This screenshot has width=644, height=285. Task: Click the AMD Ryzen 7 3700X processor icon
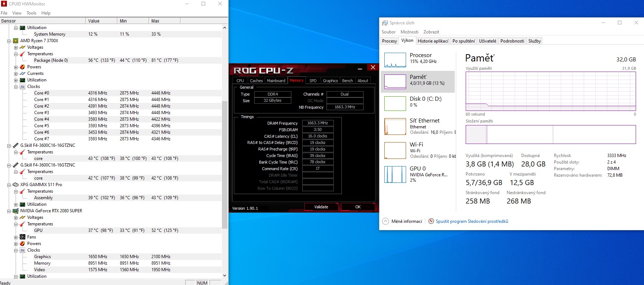16,41
